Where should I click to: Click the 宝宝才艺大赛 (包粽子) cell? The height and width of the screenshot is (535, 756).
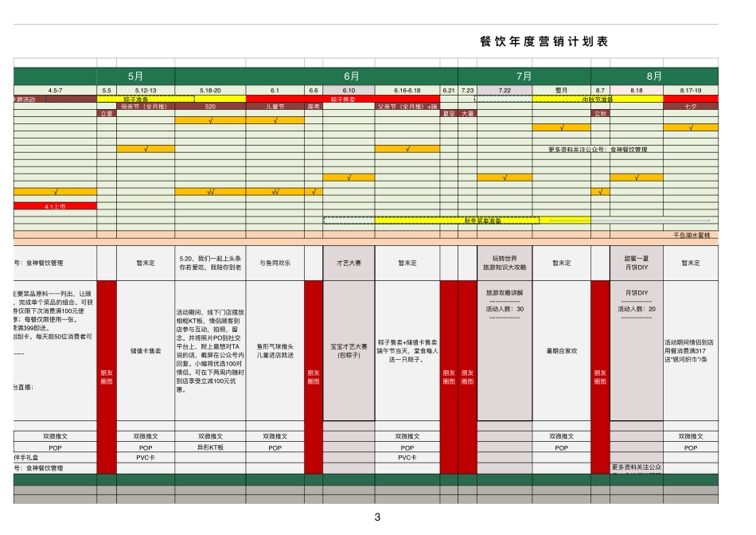[x=349, y=351]
